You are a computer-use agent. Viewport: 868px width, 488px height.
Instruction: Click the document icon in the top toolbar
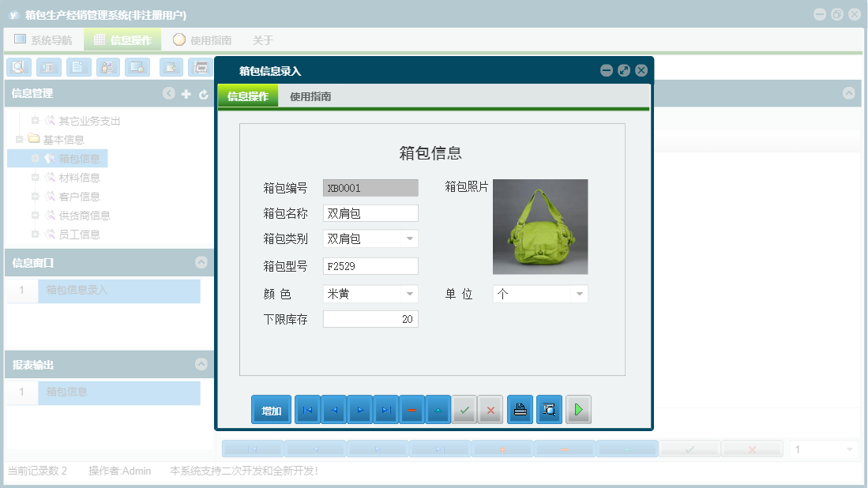tap(78, 67)
